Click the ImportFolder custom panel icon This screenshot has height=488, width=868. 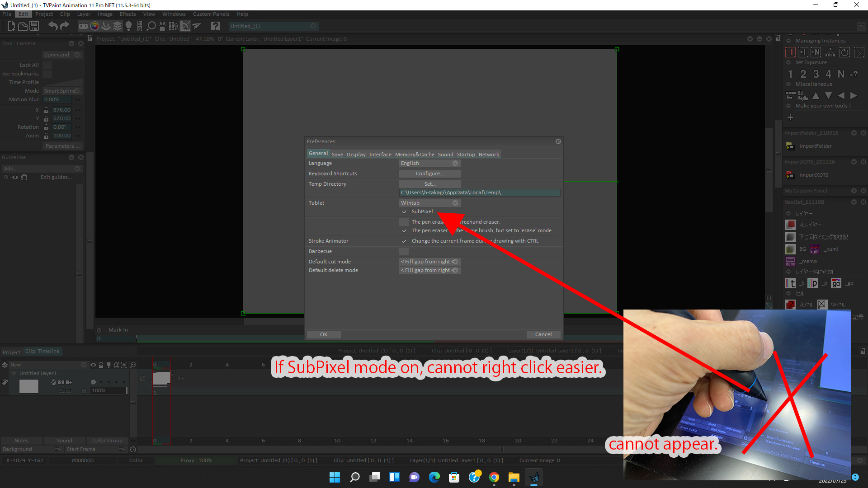pos(790,146)
